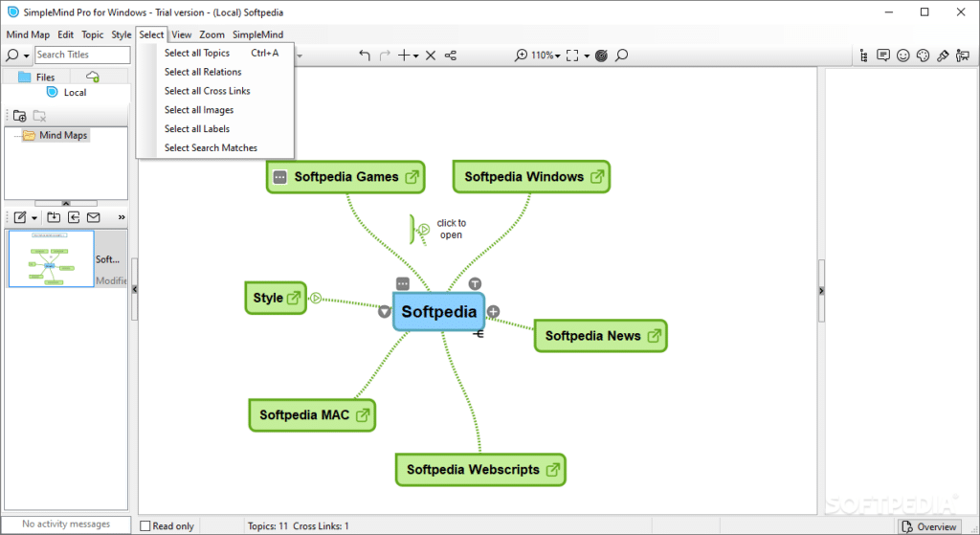Open the emoji icon picker

[x=903, y=56]
